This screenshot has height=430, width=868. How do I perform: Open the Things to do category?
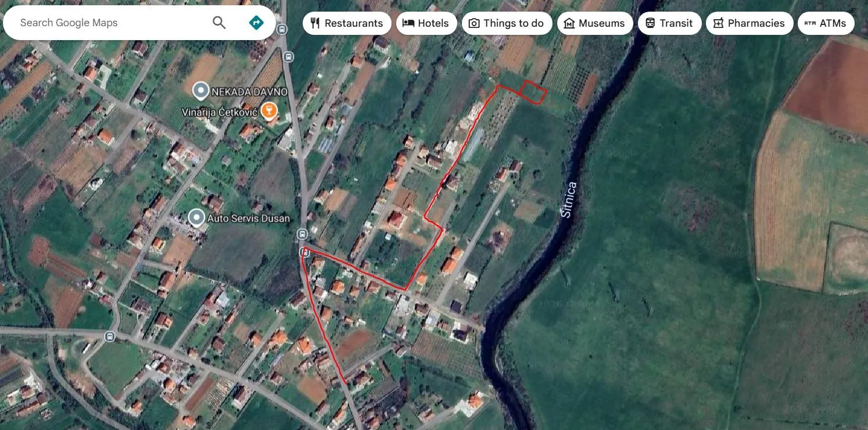[507, 23]
